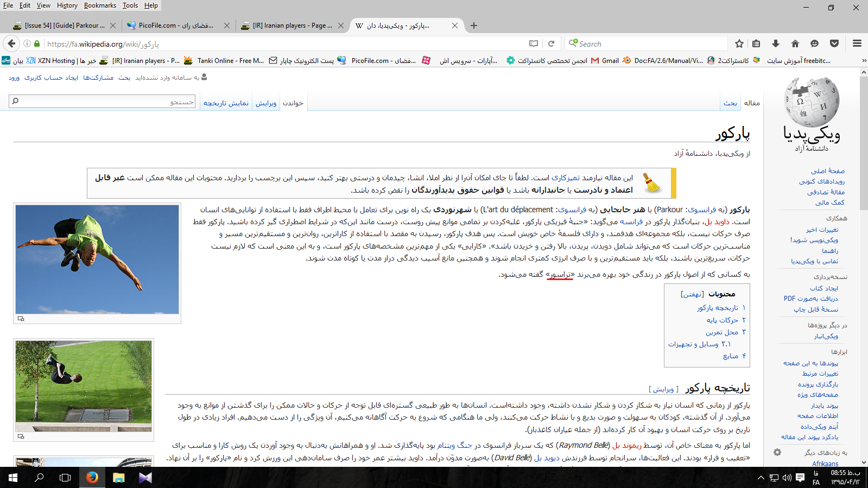Open contents entry تاریخچه پارکور

pyautogui.click(x=717, y=308)
